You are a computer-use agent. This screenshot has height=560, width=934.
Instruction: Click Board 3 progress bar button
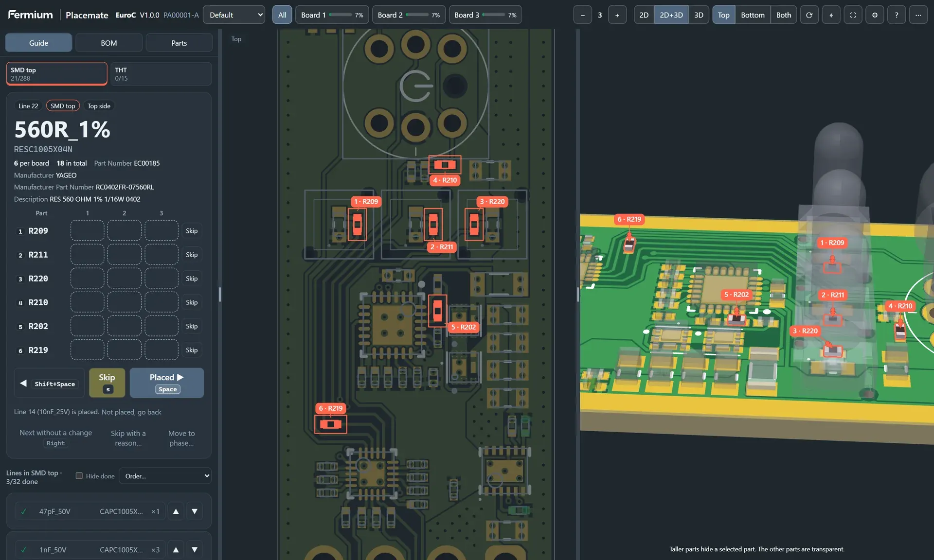(x=485, y=15)
